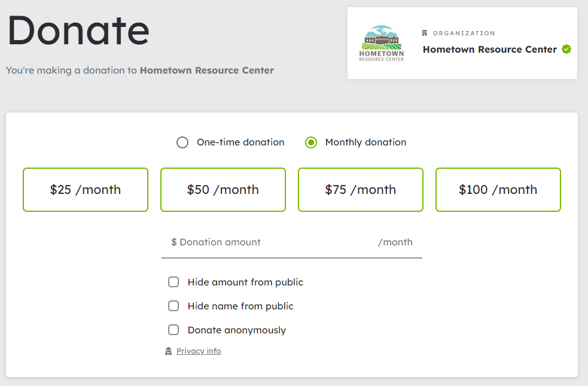Open the Privacy info link
588x386 pixels.
point(199,351)
